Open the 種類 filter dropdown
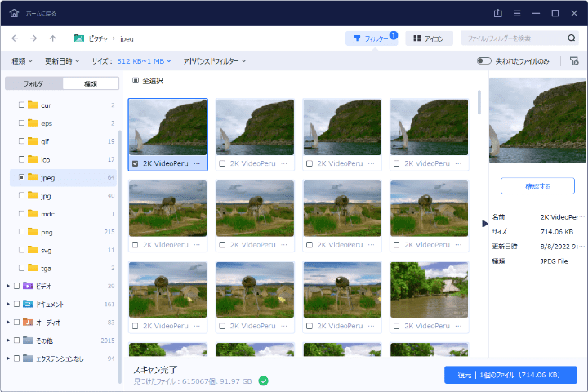The height and width of the screenshot is (392, 588). [22, 60]
